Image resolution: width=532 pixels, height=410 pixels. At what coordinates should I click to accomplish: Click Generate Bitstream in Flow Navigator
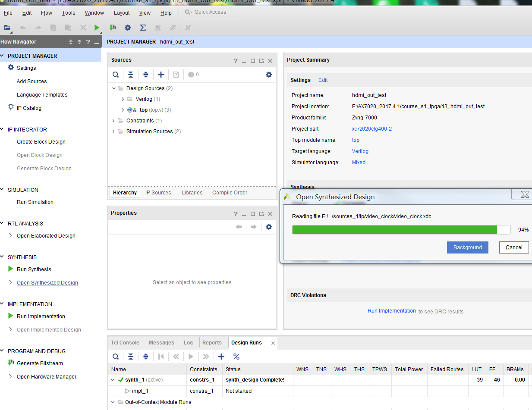40,363
